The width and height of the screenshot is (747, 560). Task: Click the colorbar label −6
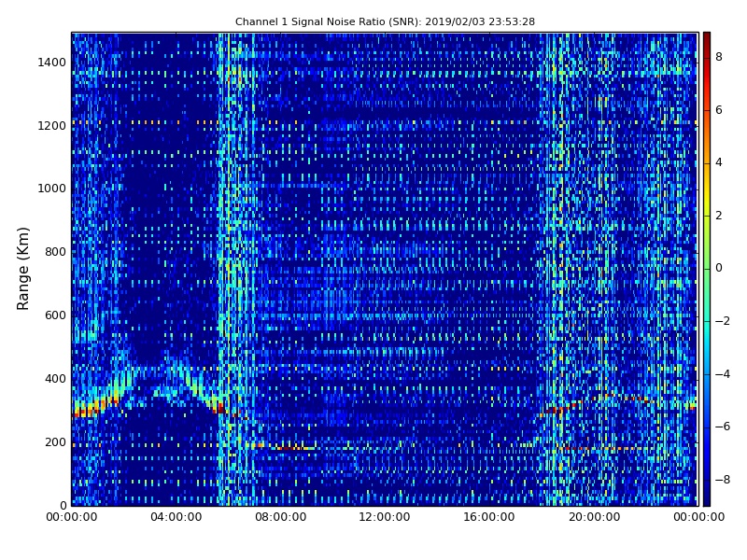pyautogui.click(x=723, y=427)
